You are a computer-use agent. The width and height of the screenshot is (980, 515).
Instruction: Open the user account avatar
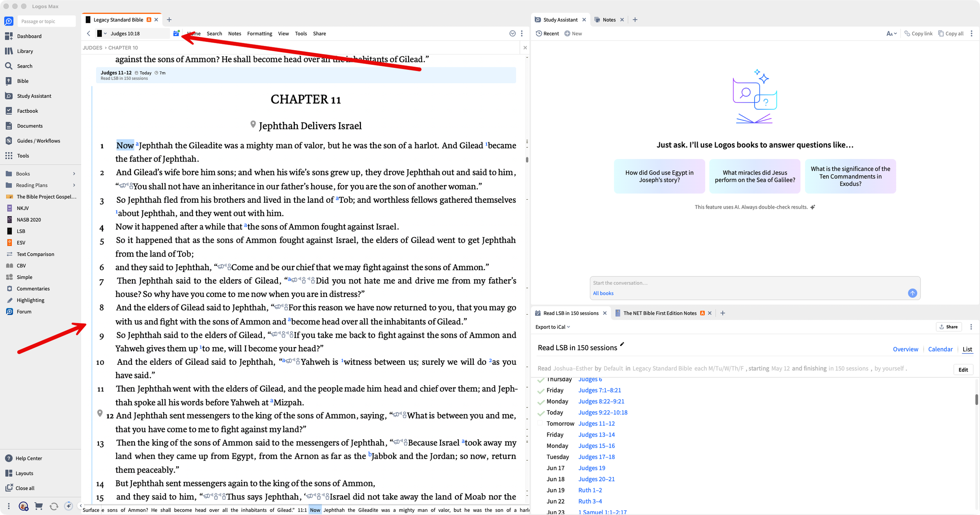tap(24, 506)
